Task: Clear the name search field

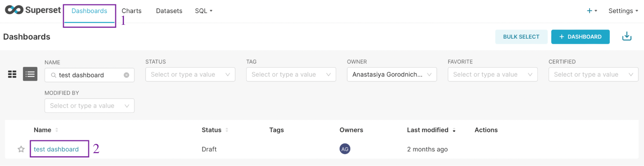Action: (127, 75)
